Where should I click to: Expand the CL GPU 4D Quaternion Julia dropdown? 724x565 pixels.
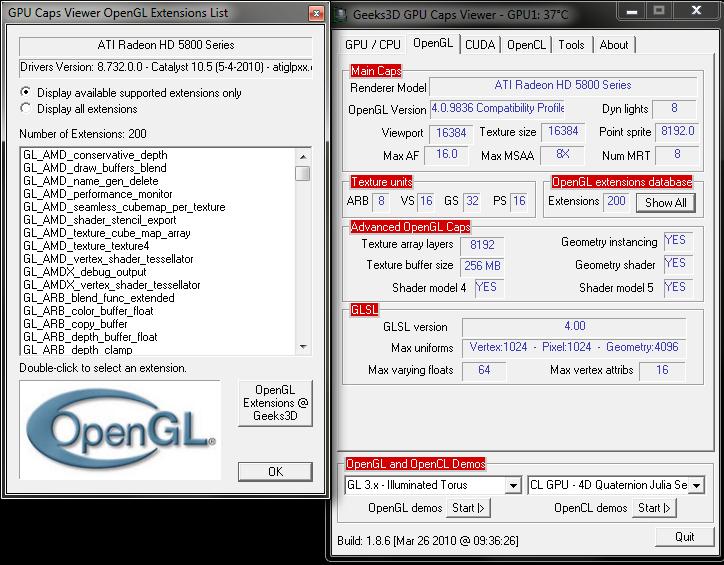click(696, 485)
